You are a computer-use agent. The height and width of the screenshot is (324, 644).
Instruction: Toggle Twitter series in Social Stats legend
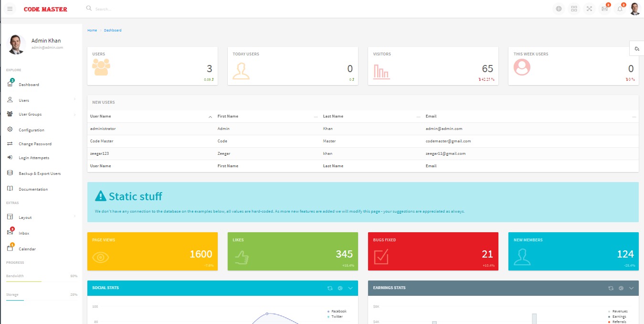tap(336, 316)
